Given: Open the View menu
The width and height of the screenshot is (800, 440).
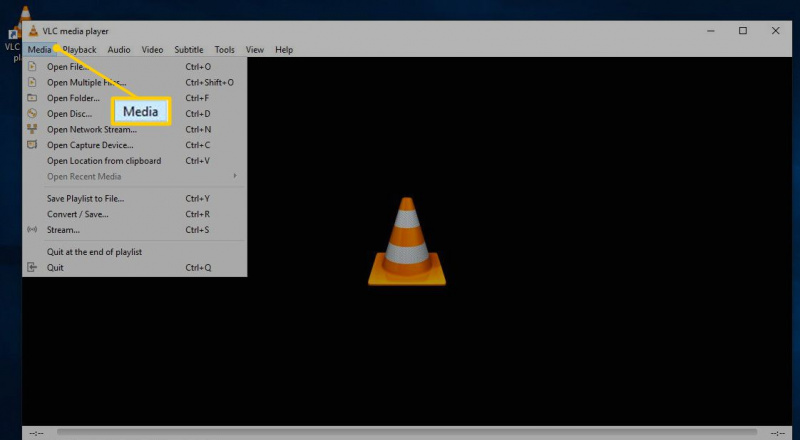Looking at the screenshot, I should [x=255, y=50].
